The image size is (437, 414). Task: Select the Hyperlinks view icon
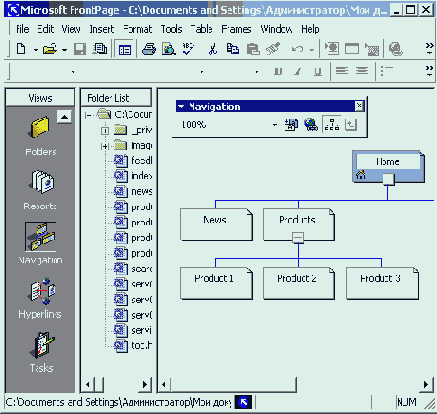(x=42, y=291)
